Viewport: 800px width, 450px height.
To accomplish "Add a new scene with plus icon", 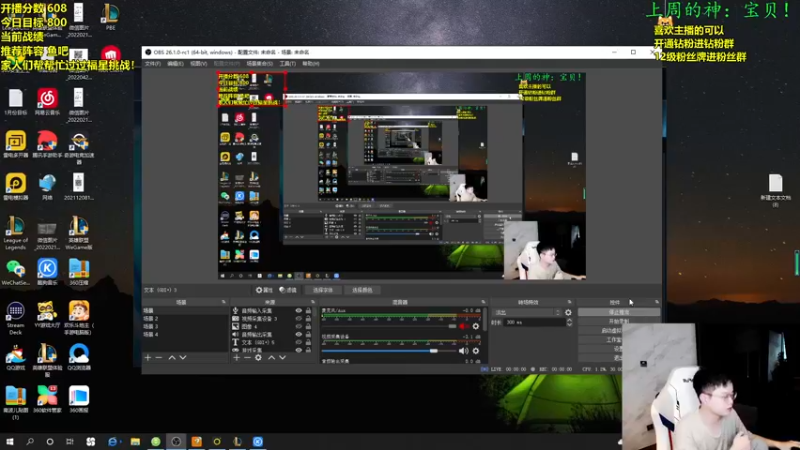I will tap(148, 358).
